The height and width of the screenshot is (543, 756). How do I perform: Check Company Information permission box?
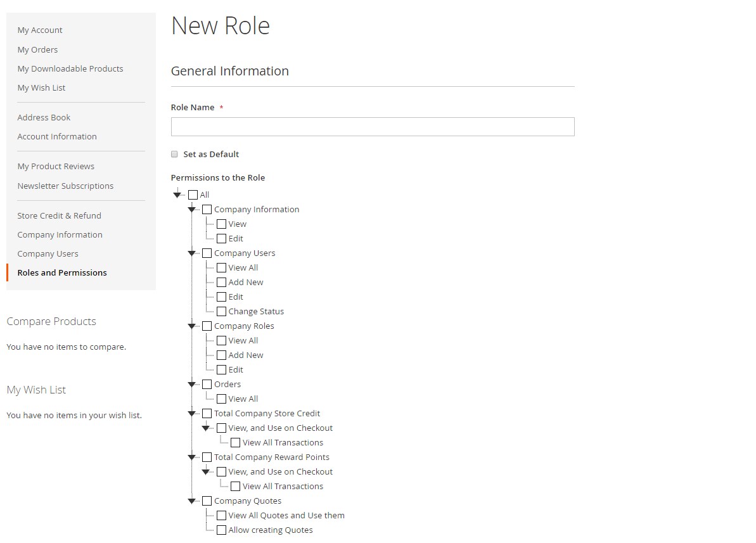click(207, 209)
